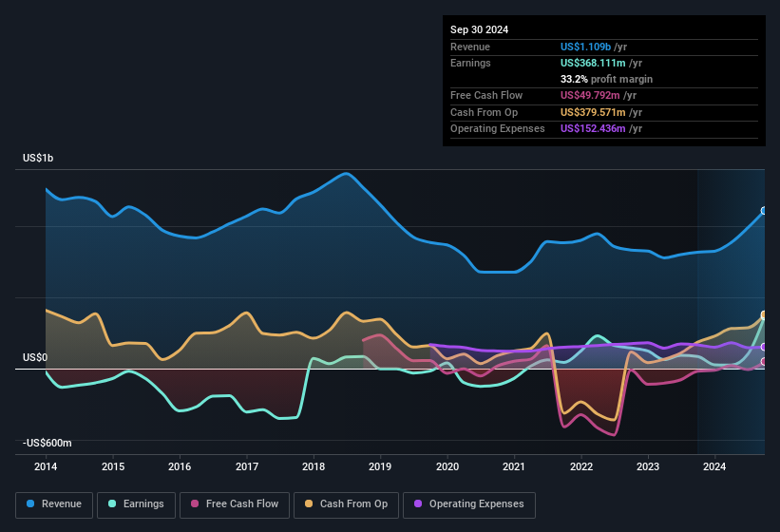
Task: Click the US$0 baseline axis label
Action: click(35, 358)
